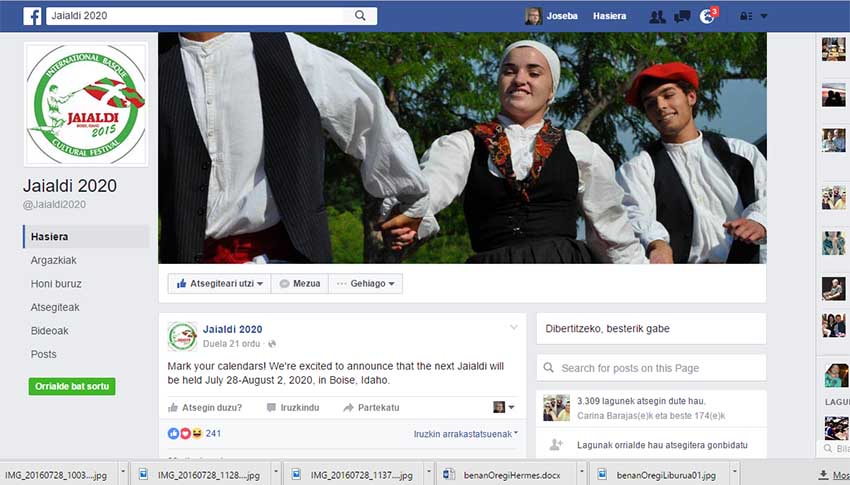Viewport: 850px width, 485px height.
Task: Select Hasiera tab in sidebar
Action: 86,237
